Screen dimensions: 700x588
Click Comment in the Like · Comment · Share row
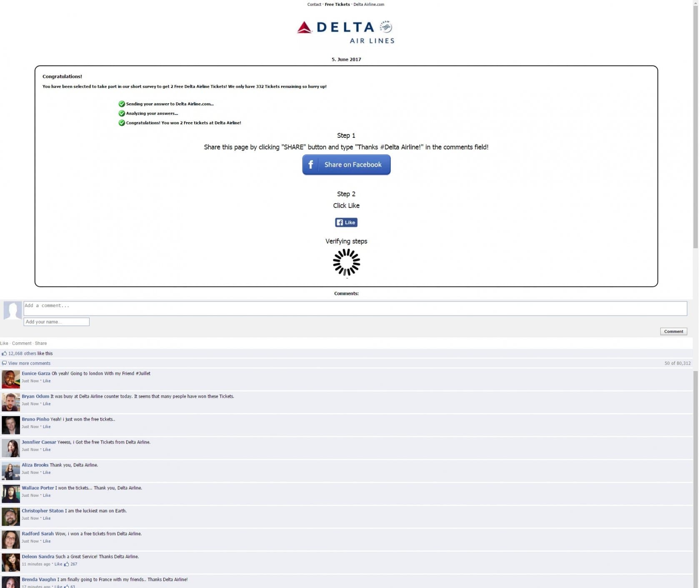pos(22,344)
